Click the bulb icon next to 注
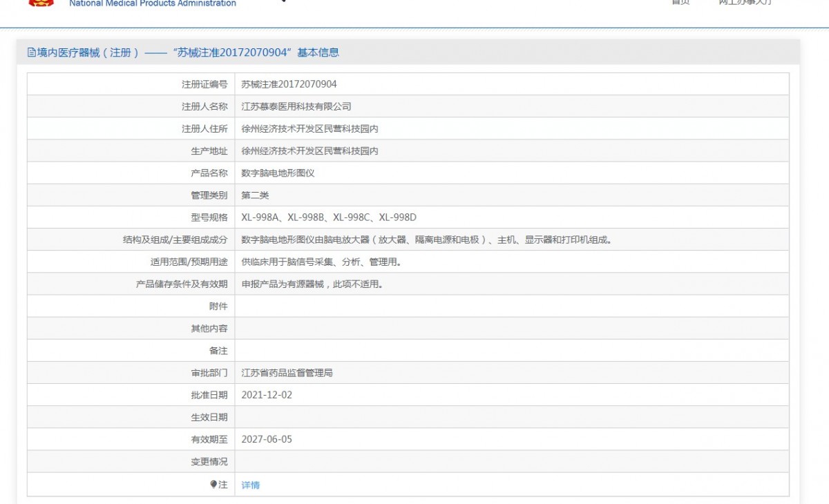 point(214,485)
